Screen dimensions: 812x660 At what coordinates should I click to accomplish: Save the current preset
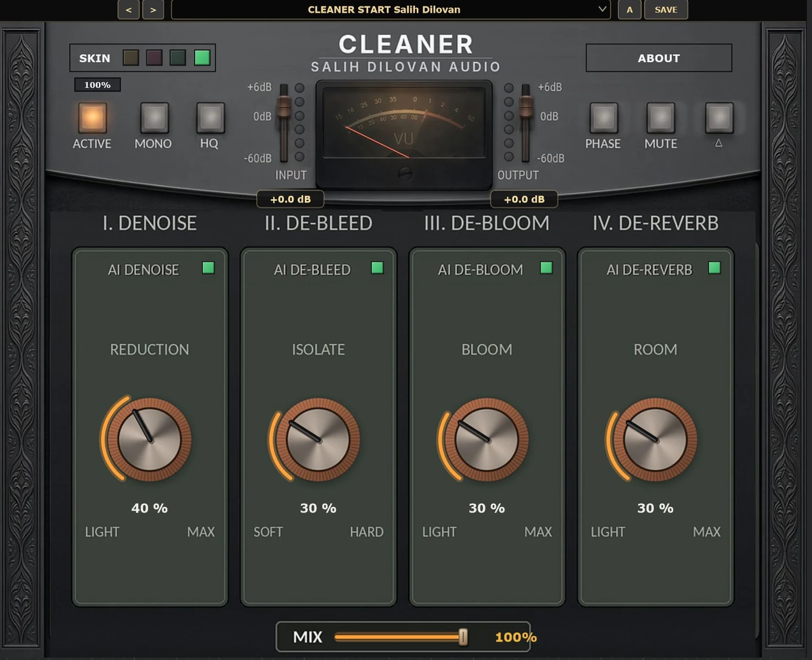(x=666, y=10)
